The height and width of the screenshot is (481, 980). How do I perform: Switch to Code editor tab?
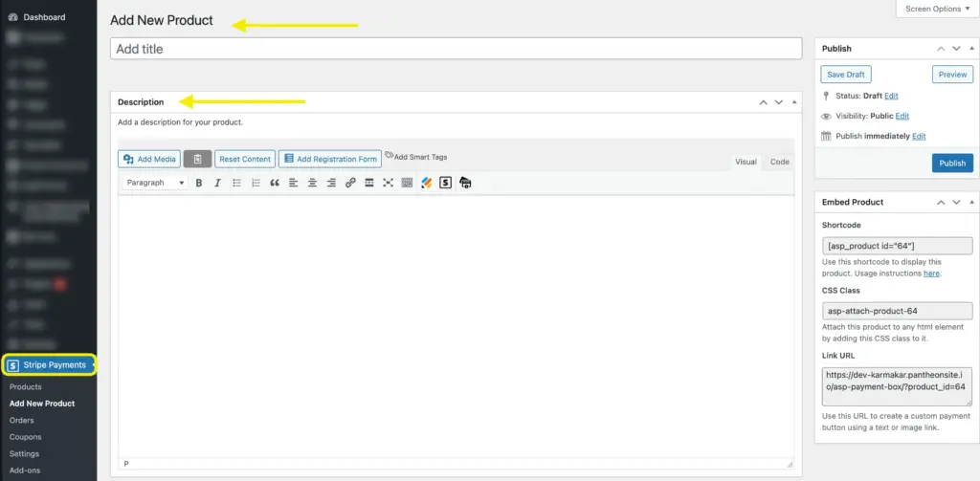[x=779, y=162]
